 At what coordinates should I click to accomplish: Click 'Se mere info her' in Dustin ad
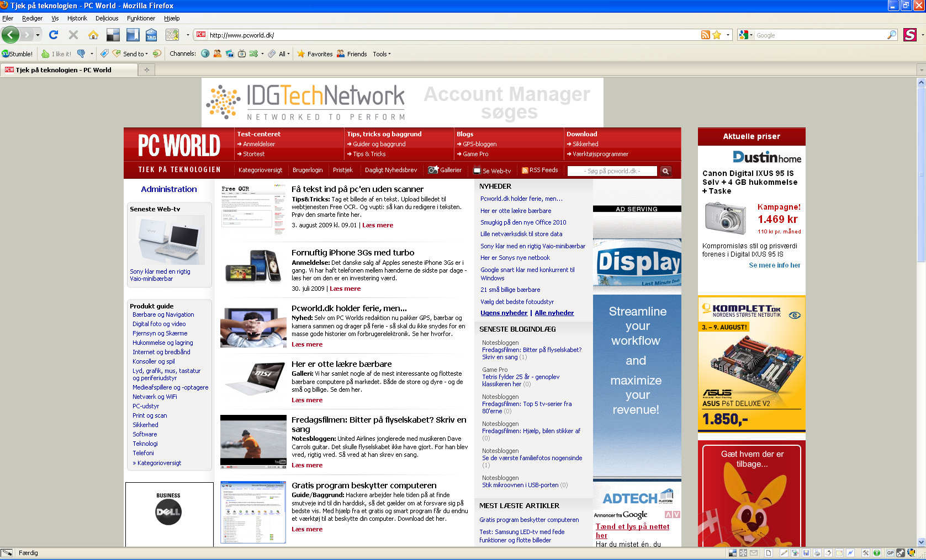(x=774, y=265)
